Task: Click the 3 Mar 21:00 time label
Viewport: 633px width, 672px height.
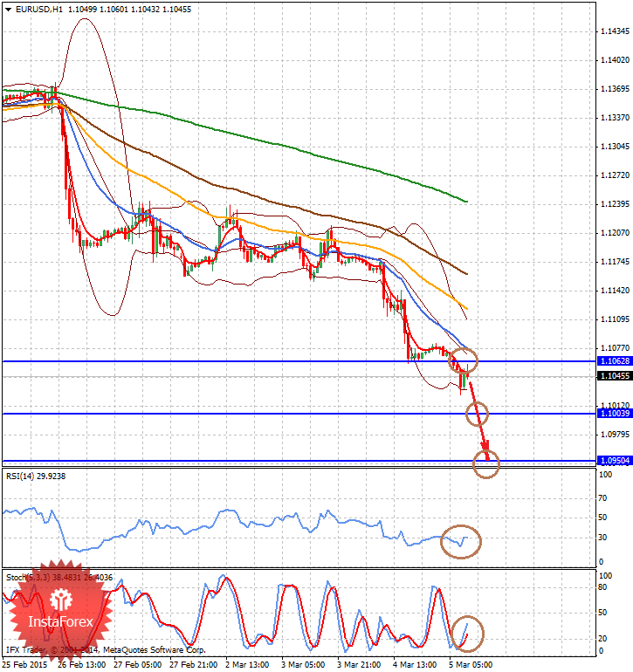Action: [x=359, y=665]
